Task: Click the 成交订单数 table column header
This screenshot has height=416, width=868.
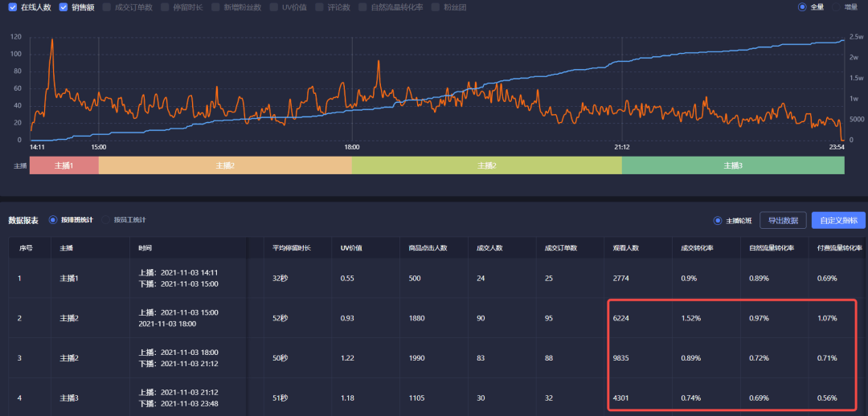Action: tap(561, 248)
